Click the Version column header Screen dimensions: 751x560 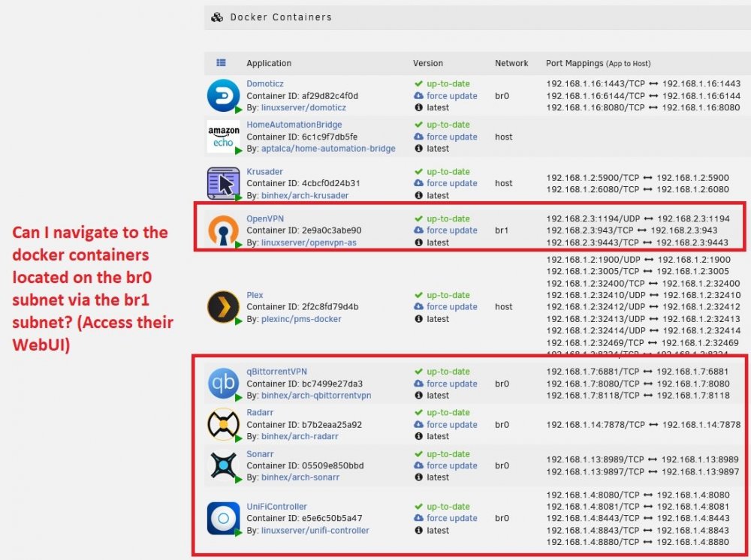coord(428,63)
